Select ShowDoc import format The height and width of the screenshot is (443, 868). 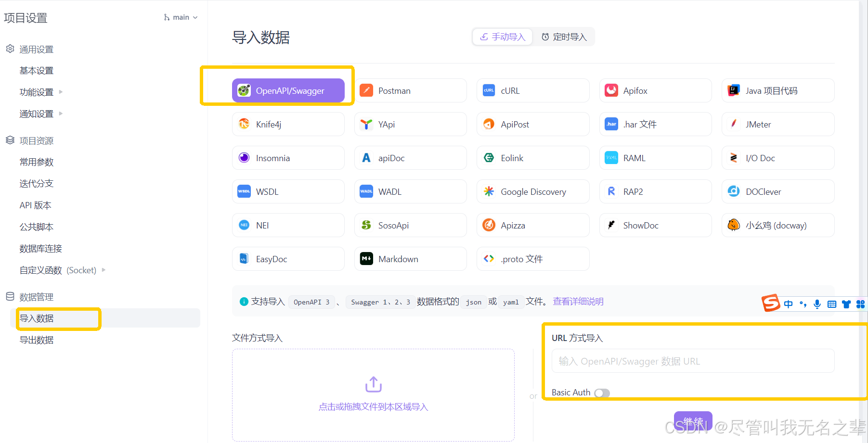tap(655, 225)
